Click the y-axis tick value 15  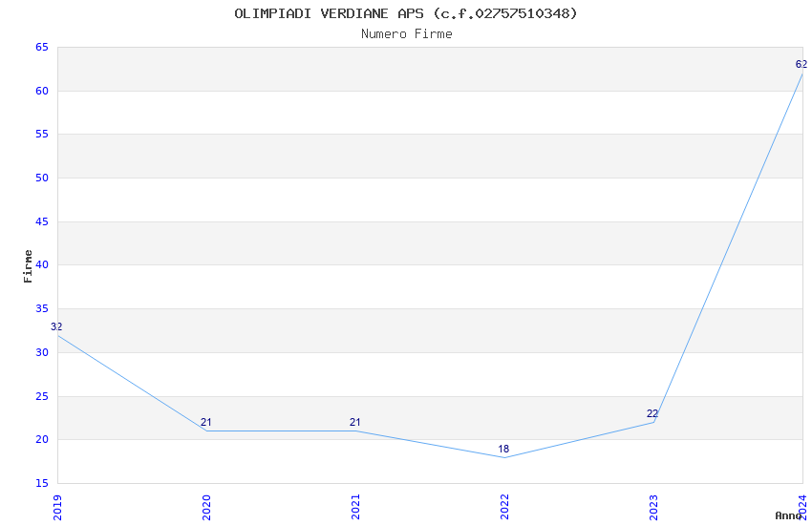click(42, 484)
